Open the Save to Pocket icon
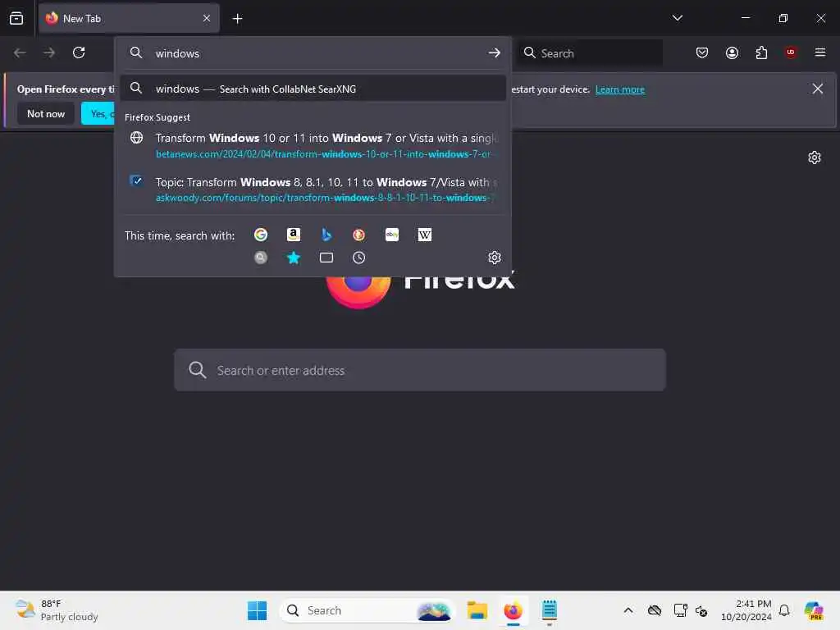The image size is (840, 630). (x=702, y=52)
